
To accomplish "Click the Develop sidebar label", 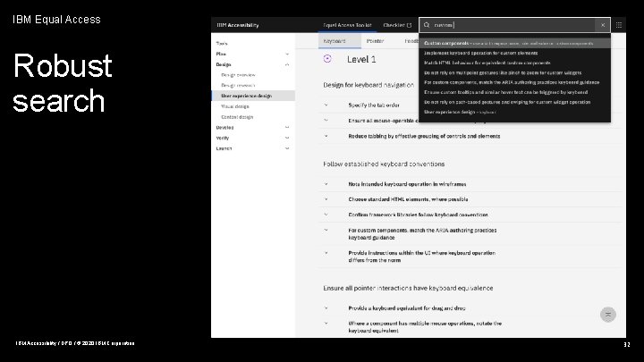I will tap(225, 127).
